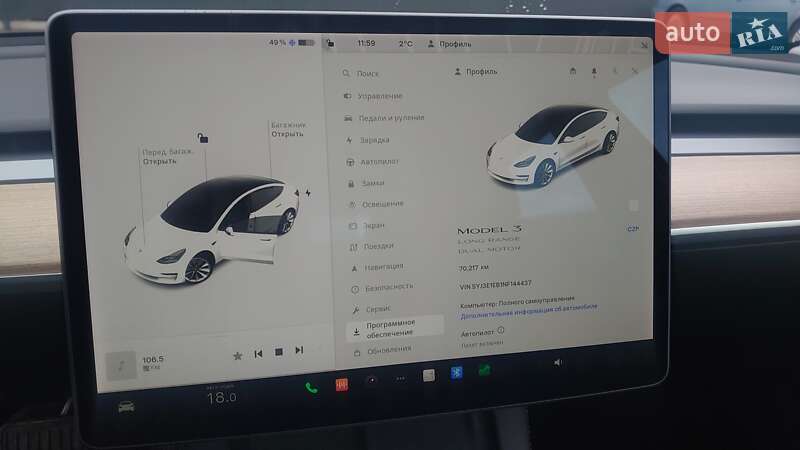This screenshot has width=800, height=450.
Task: Open the Bluetooth app in bottom bar
Action: click(456, 374)
